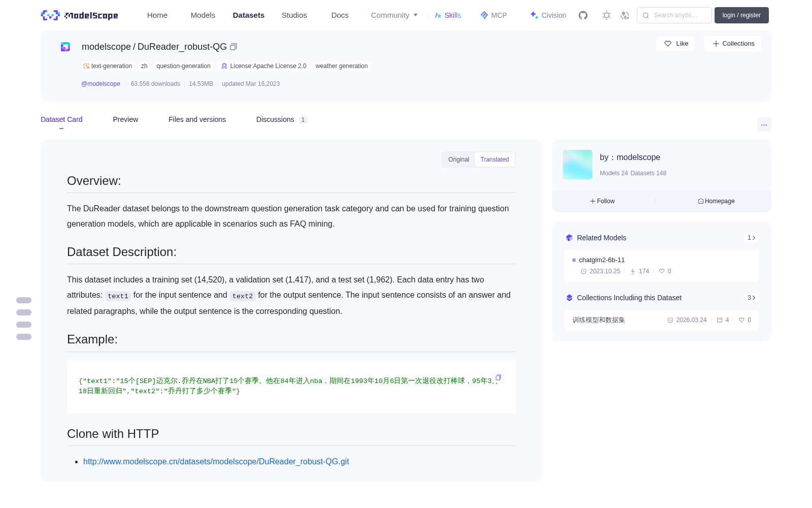This screenshot has width=812, height=508.
Task: Expand Collections Including this Dataset chevron
Action: [752, 298]
